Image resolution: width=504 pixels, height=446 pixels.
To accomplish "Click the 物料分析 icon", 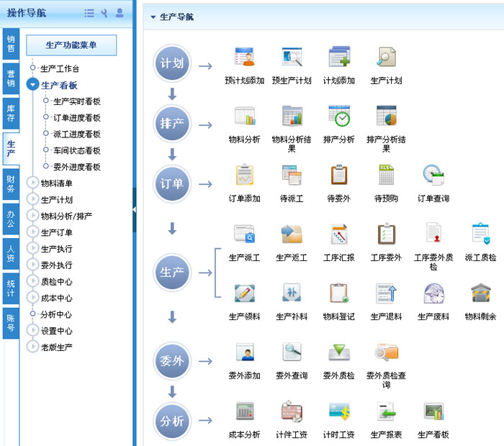I will pos(244,115).
